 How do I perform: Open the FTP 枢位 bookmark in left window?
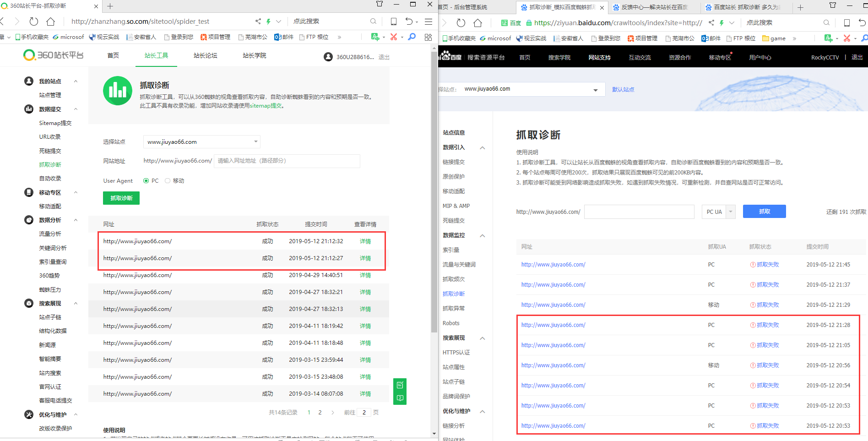tap(314, 37)
